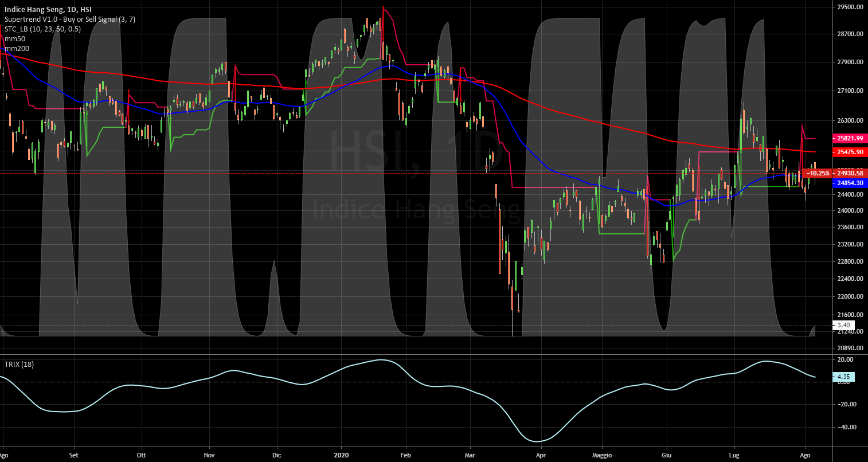Click the Nov time axis label
868x462 pixels.
(x=209, y=455)
